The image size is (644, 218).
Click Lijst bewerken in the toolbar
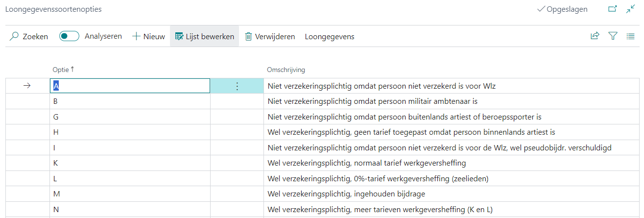tap(204, 36)
